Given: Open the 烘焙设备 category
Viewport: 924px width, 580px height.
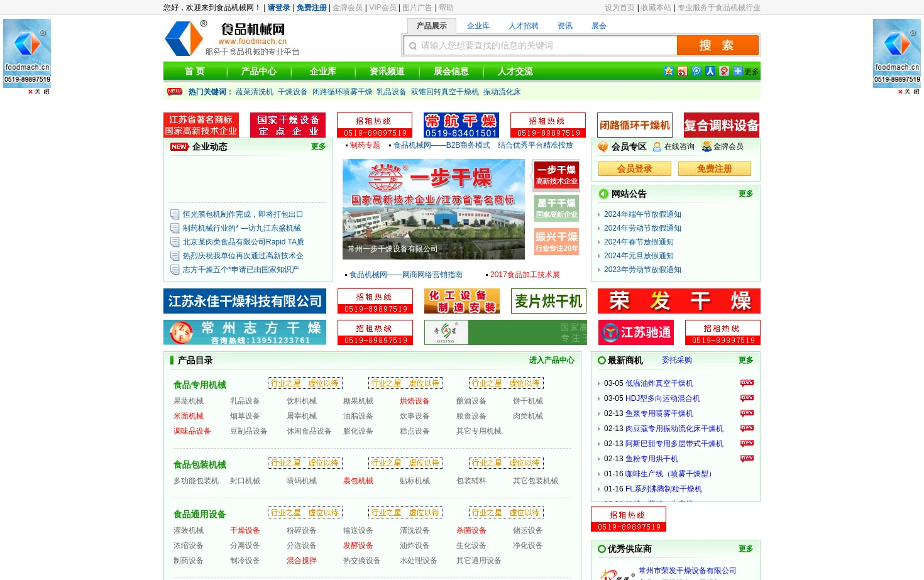Looking at the screenshot, I should pyautogui.click(x=415, y=401).
